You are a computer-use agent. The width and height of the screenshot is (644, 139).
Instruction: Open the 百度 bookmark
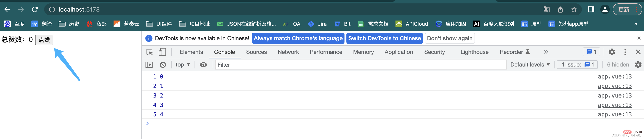14,24
